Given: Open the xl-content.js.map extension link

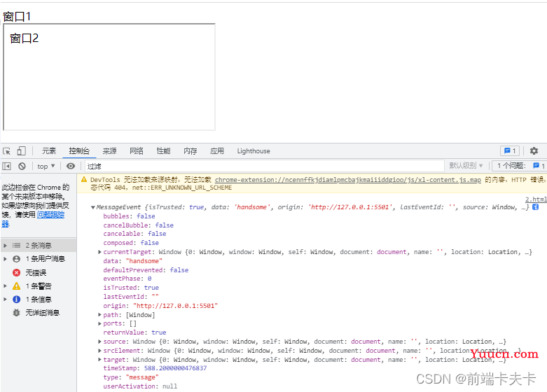Looking at the screenshot, I should [x=348, y=180].
